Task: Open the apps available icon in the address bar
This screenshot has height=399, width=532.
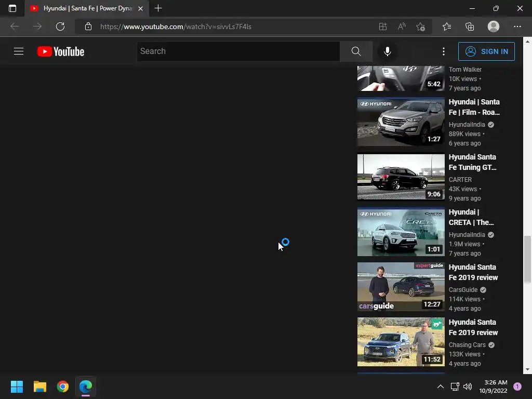Action: pyautogui.click(x=383, y=26)
